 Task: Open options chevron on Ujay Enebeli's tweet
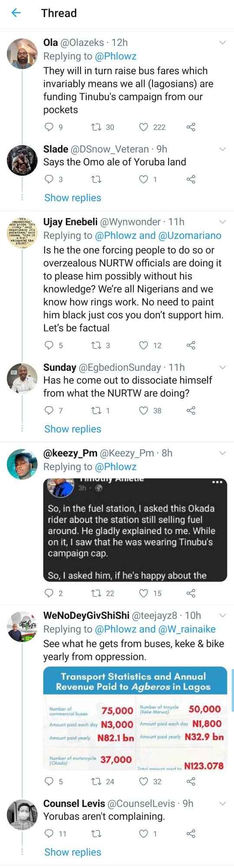pos(223,222)
